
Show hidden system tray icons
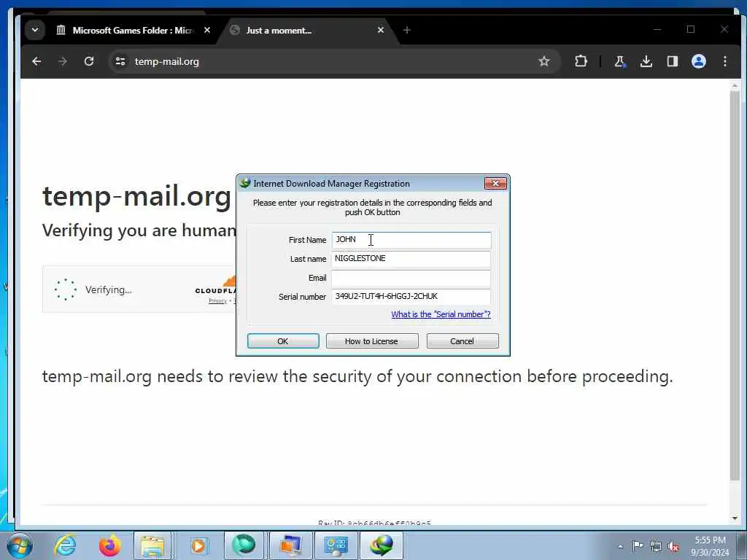pos(620,546)
